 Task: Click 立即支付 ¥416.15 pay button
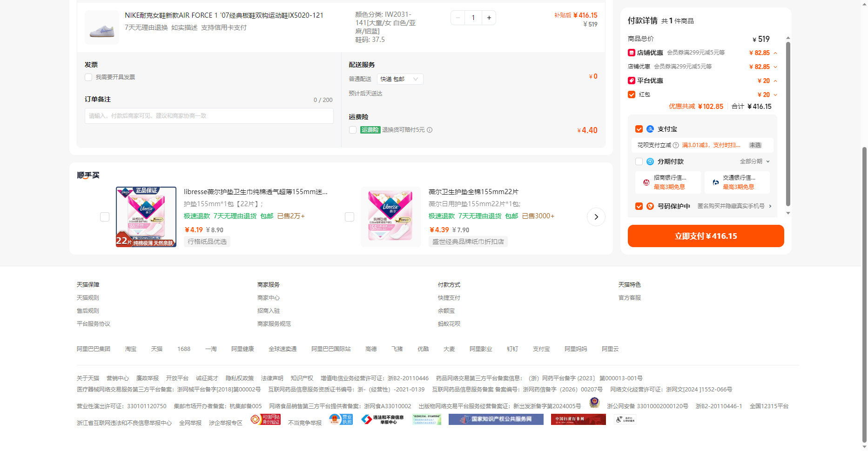coord(706,236)
